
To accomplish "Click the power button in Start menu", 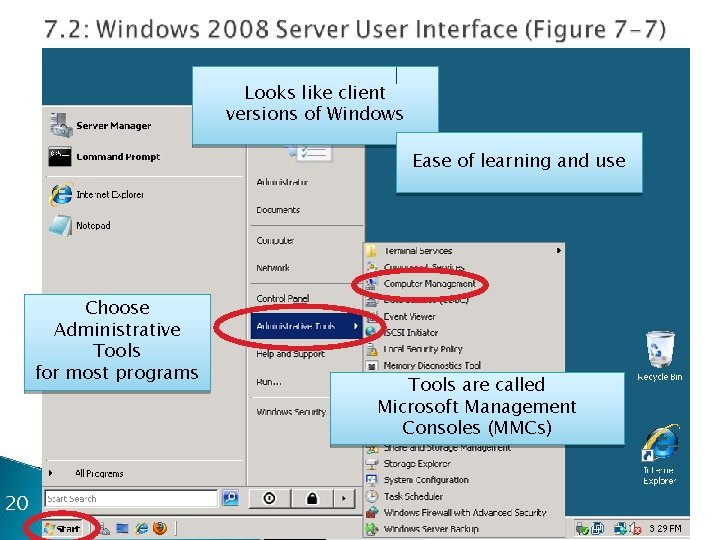I will (269, 498).
